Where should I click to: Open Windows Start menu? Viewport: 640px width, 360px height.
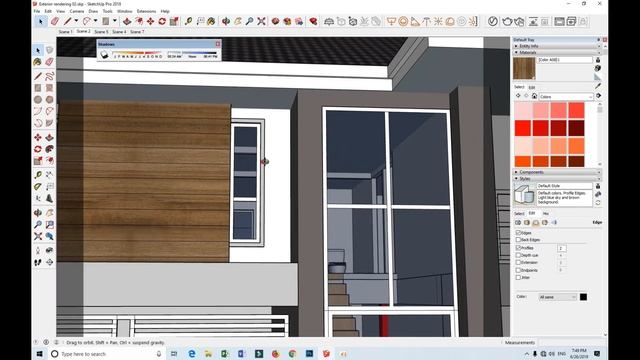(40, 354)
